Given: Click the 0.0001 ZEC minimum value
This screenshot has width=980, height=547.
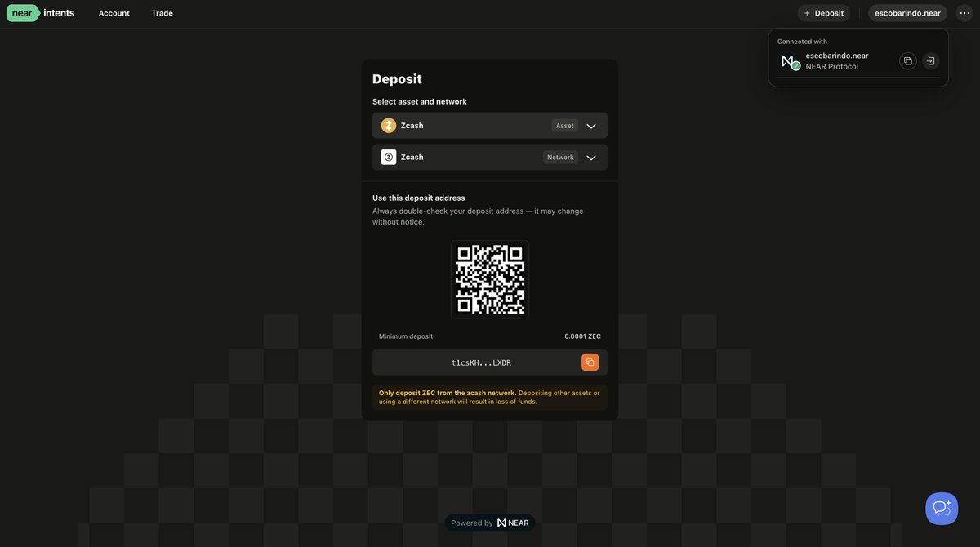Looking at the screenshot, I should [583, 336].
